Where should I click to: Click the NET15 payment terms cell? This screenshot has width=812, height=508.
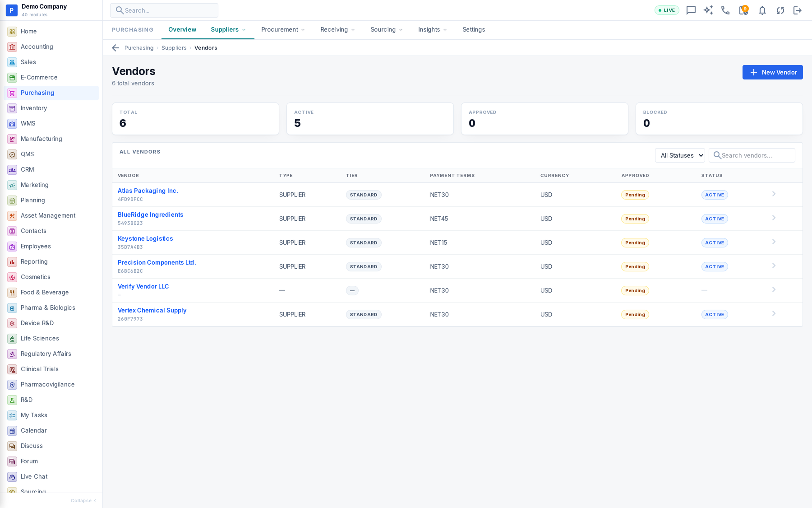coord(438,242)
